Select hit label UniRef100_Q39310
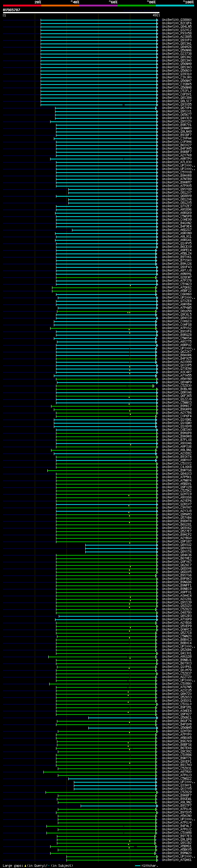Screen dimensions: 197x868 coord(177,74)
